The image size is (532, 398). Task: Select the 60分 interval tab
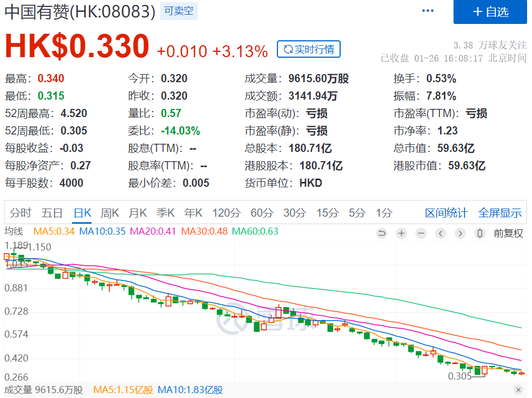click(262, 213)
